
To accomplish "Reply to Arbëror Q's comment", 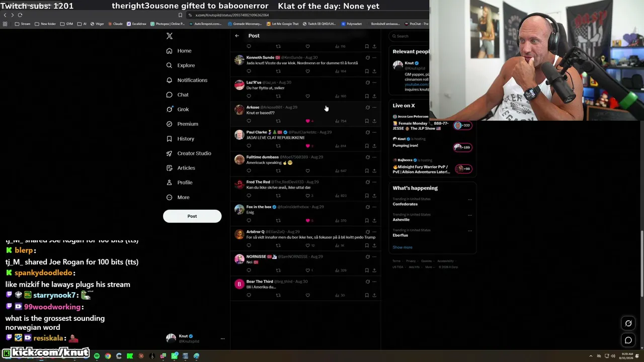I will coord(249,245).
